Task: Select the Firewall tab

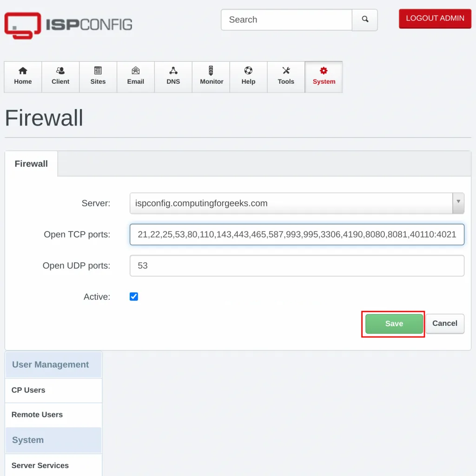Action: pos(31,164)
